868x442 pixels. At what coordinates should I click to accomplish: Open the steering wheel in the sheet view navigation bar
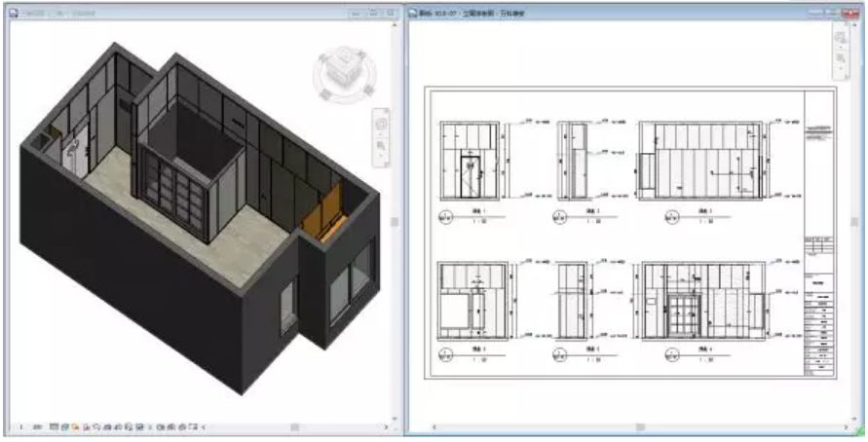(x=841, y=38)
